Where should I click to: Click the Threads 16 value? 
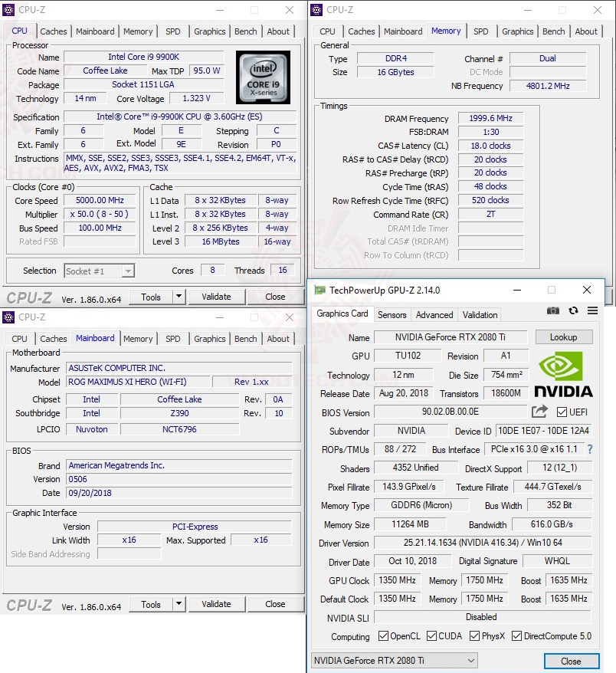coord(283,270)
